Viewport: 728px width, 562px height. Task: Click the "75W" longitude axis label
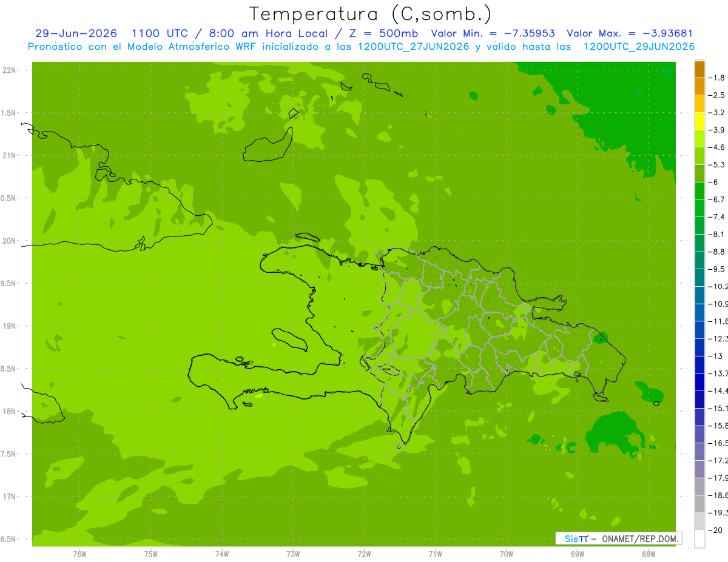click(x=151, y=554)
